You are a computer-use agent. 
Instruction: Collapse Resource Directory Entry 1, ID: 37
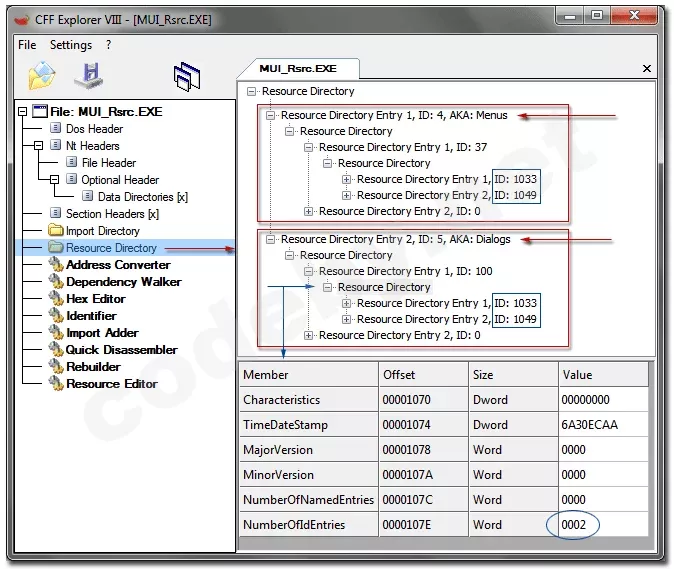(309, 147)
